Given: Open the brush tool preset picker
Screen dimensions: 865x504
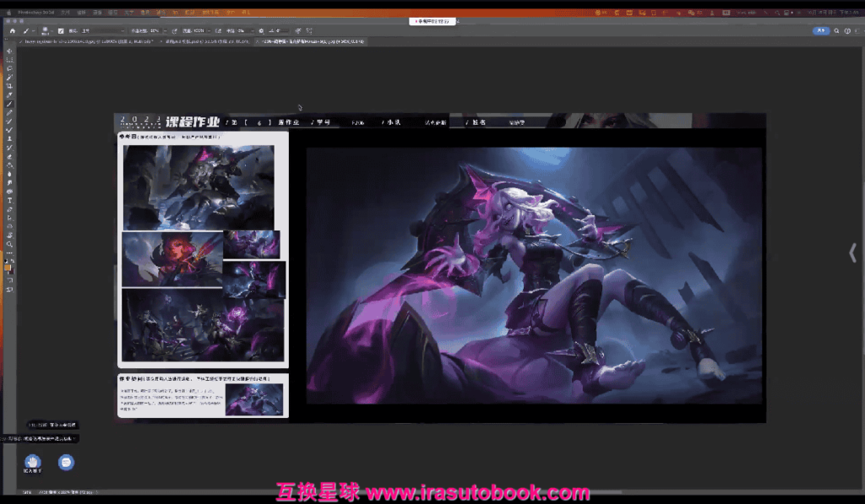Looking at the screenshot, I should click(x=28, y=31).
